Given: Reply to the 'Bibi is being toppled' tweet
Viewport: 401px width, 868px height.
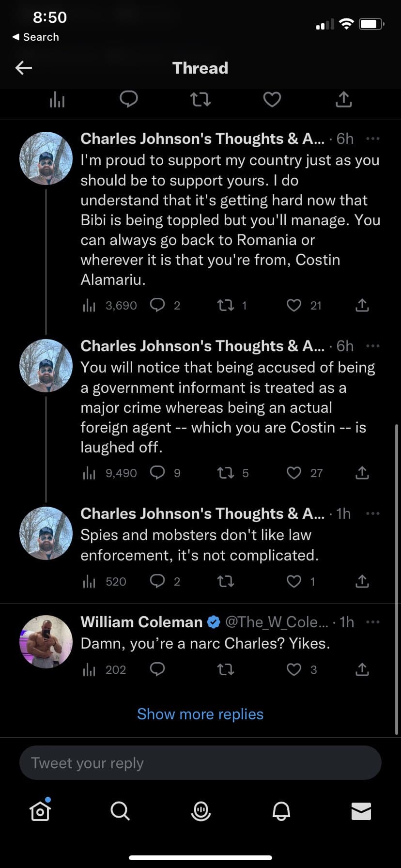Looking at the screenshot, I should (x=158, y=305).
